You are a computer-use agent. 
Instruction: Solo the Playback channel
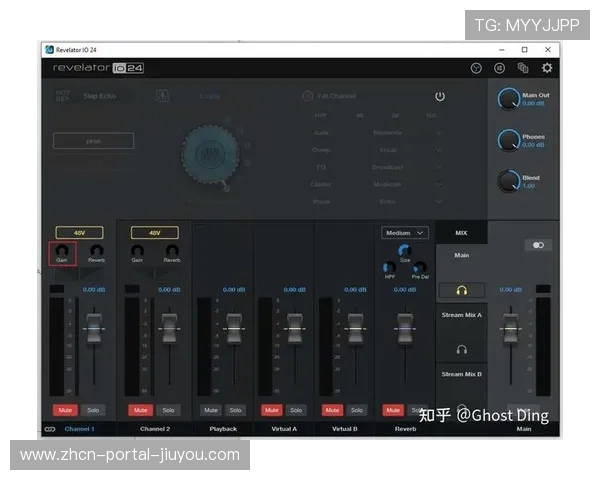(x=235, y=410)
